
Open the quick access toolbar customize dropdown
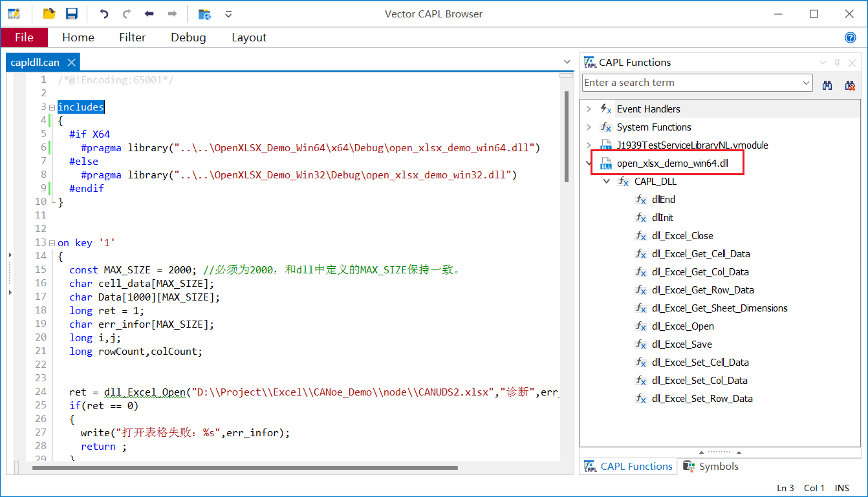click(228, 14)
